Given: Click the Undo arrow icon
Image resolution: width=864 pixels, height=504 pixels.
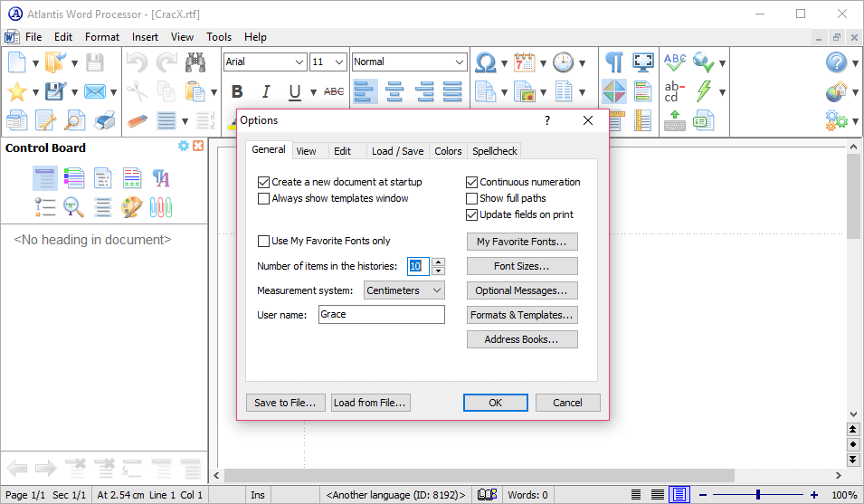Looking at the screenshot, I should point(137,62).
